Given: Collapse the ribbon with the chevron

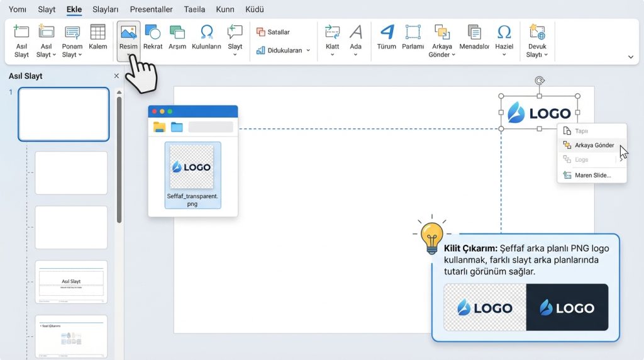Looking at the screenshot, I should pyautogui.click(x=630, y=57).
